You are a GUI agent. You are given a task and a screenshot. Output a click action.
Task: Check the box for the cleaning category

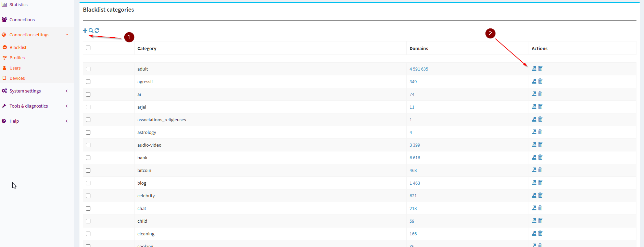click(88, 234)
